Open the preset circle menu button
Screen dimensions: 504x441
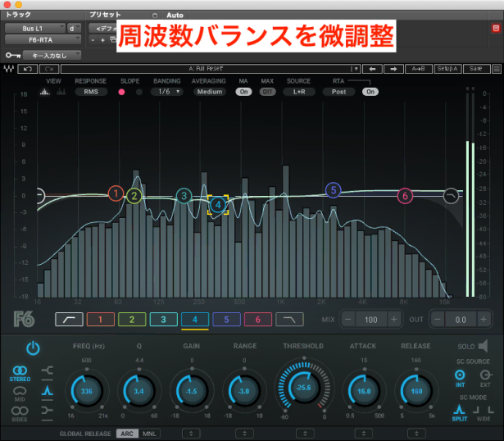point(155,15)
